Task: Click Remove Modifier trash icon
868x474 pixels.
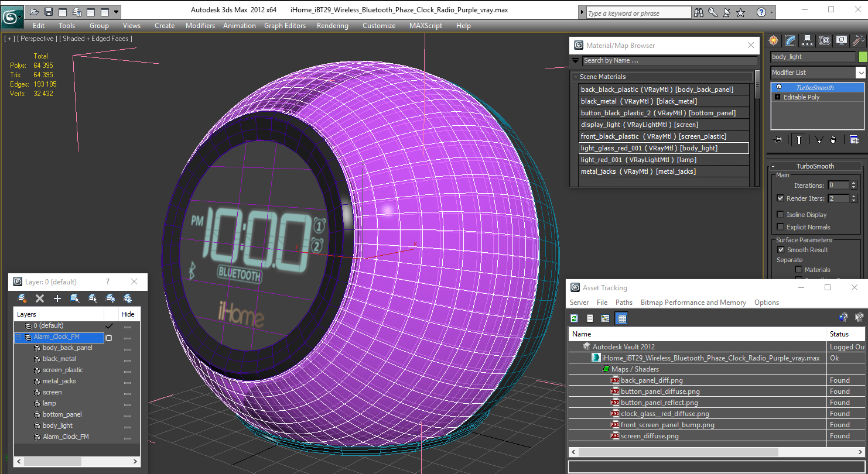Action: 833,139
